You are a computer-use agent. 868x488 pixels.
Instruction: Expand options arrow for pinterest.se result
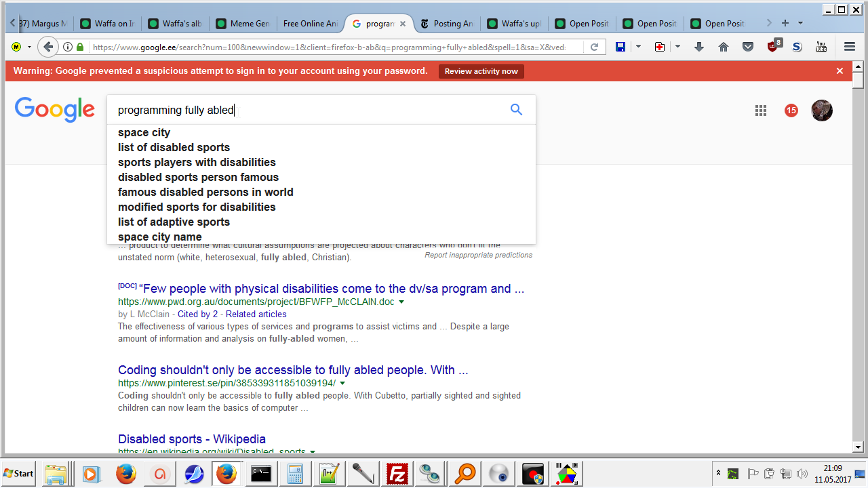click(343, 383)
